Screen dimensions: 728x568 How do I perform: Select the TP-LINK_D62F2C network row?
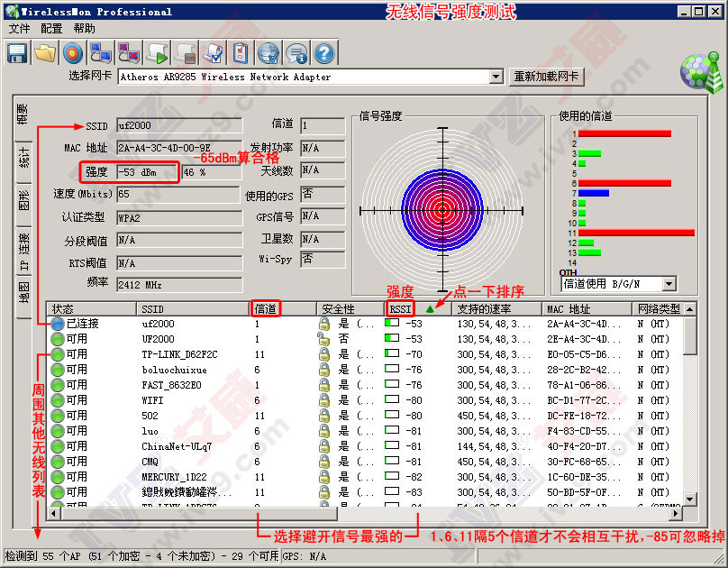tap(178, 354)
